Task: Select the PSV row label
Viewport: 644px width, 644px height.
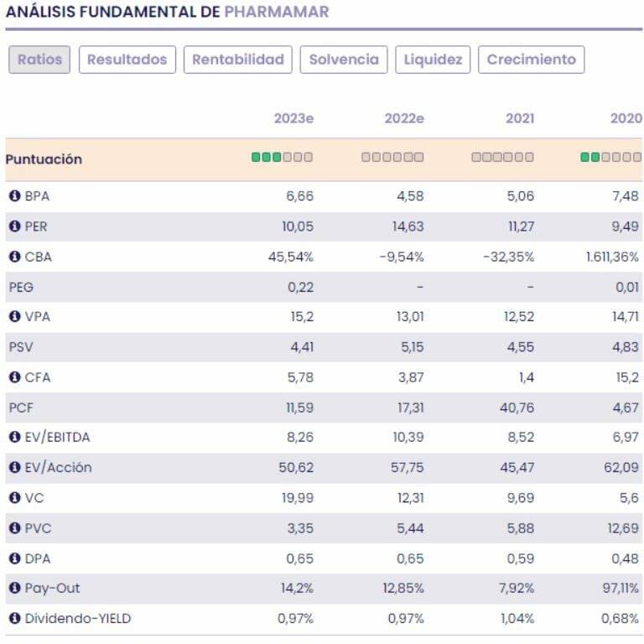Action: [21, 347]
